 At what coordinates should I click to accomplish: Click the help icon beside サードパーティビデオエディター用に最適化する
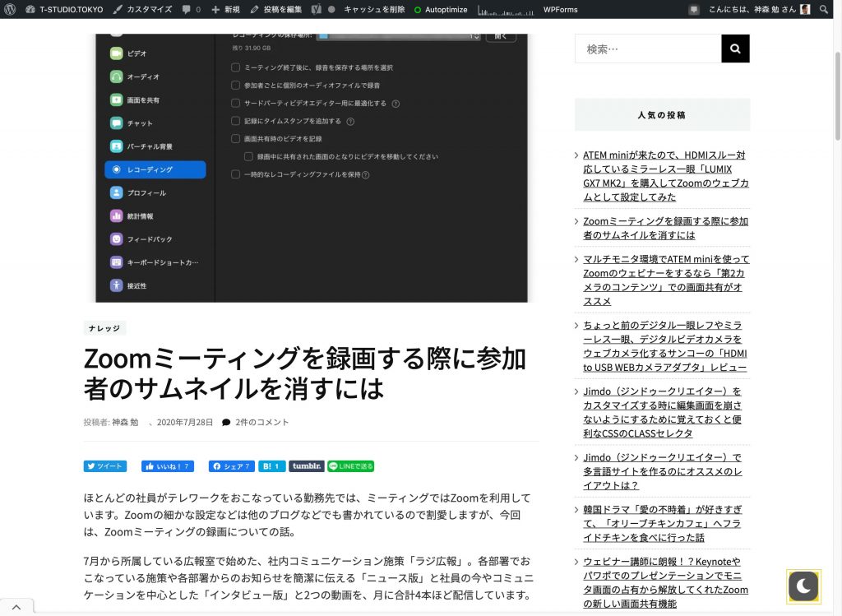pos(396,104)
